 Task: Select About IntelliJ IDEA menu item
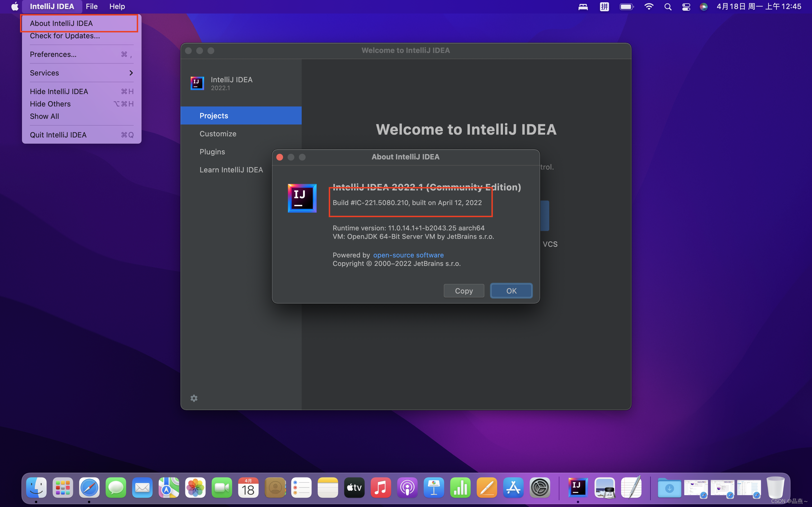(x=61, y=23)
